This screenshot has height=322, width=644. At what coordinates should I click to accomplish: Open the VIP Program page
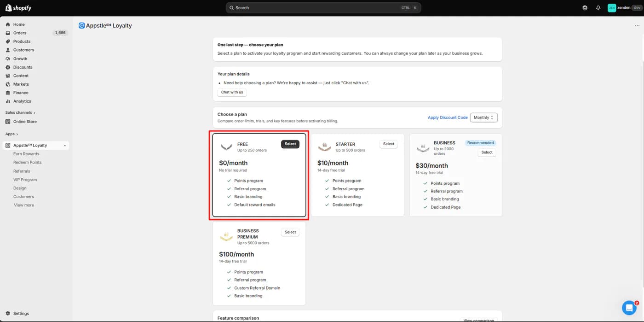tap(25, 180)
